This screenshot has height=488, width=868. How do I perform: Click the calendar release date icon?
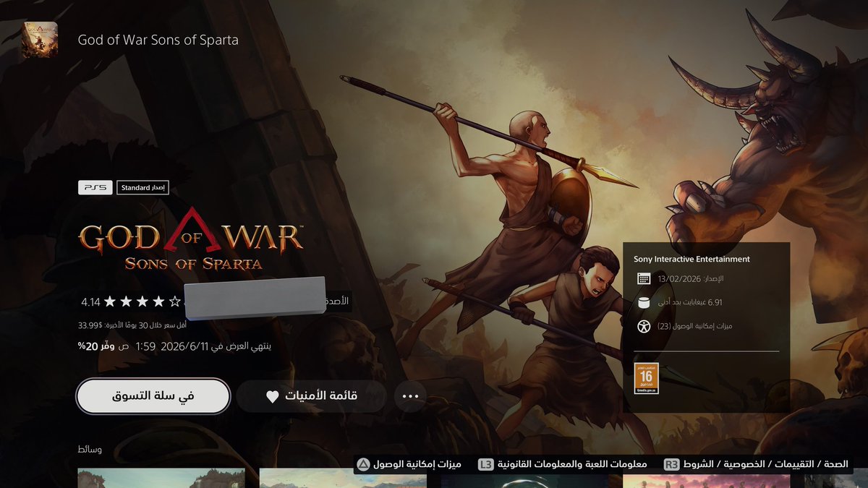[644, 279]
